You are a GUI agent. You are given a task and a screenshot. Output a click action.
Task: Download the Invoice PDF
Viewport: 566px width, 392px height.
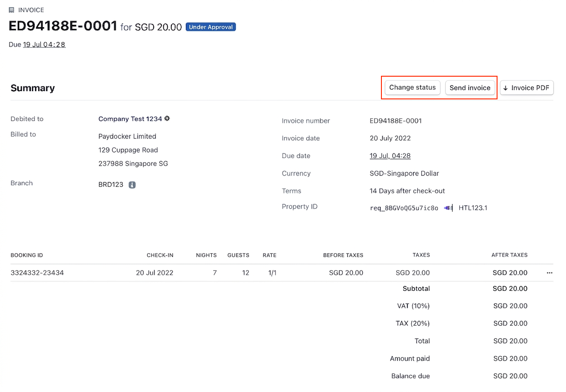tap(527, 88)
